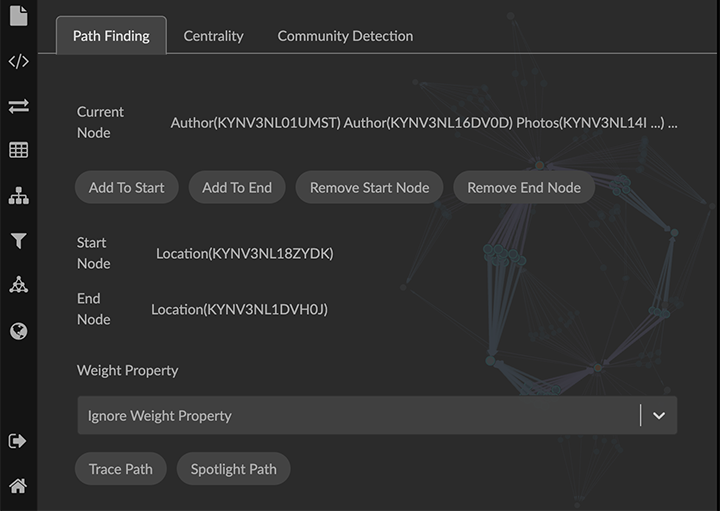Click the Spotlight Path button
The height and width of the screenshot is (511, 720).
click(234, 469)
